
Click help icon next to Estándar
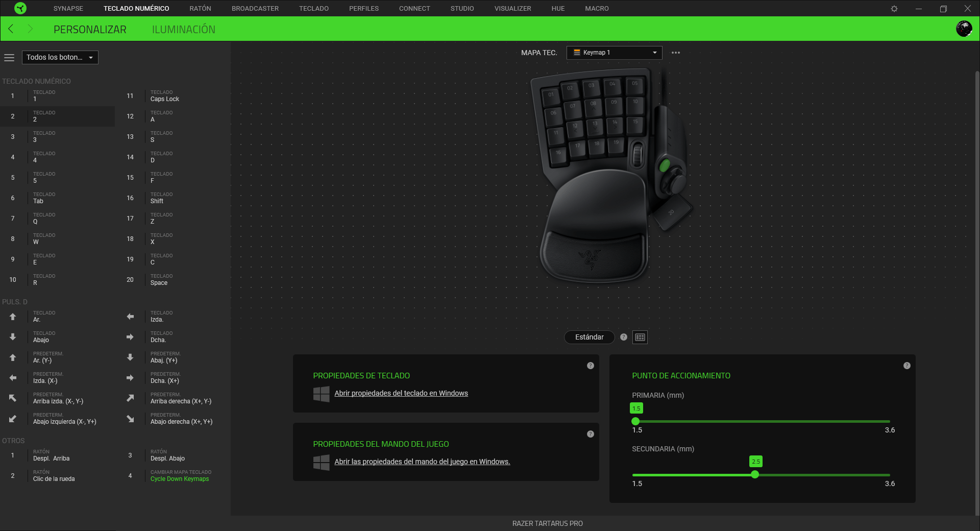pos(624,337)
